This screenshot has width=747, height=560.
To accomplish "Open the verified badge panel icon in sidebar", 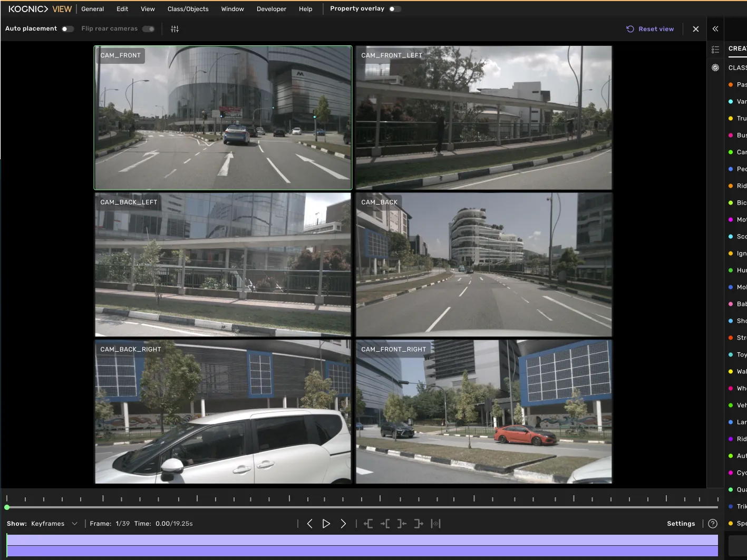I will [715, 67].
